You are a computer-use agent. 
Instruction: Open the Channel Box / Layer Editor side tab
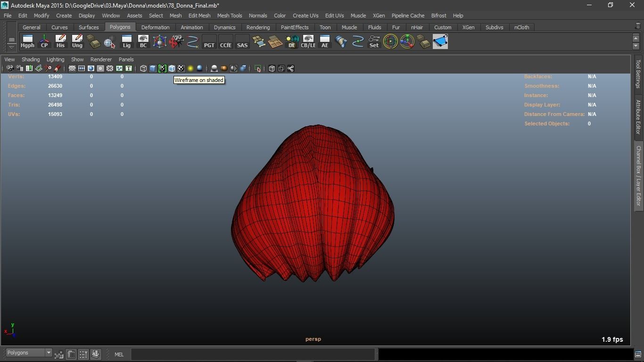pyautogui.click(x=638, y=175)
